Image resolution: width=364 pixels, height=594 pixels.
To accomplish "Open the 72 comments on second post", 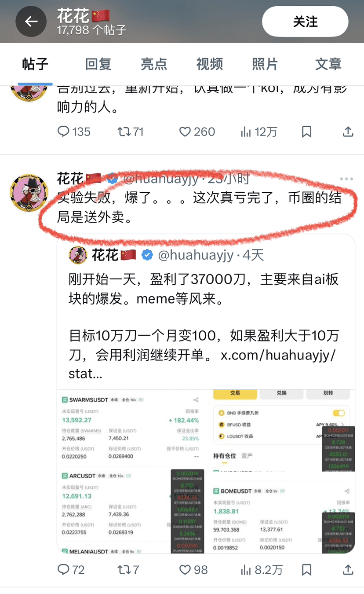I will coord(71,570).
